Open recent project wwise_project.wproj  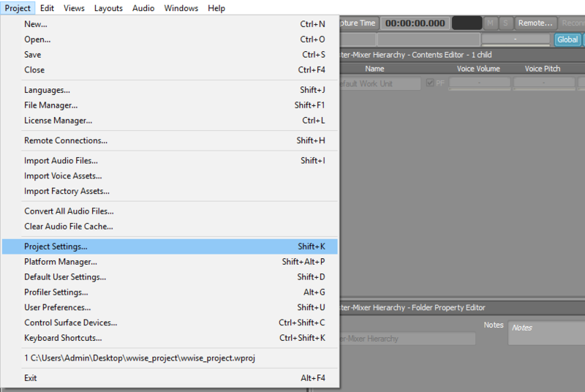(170, 358)
